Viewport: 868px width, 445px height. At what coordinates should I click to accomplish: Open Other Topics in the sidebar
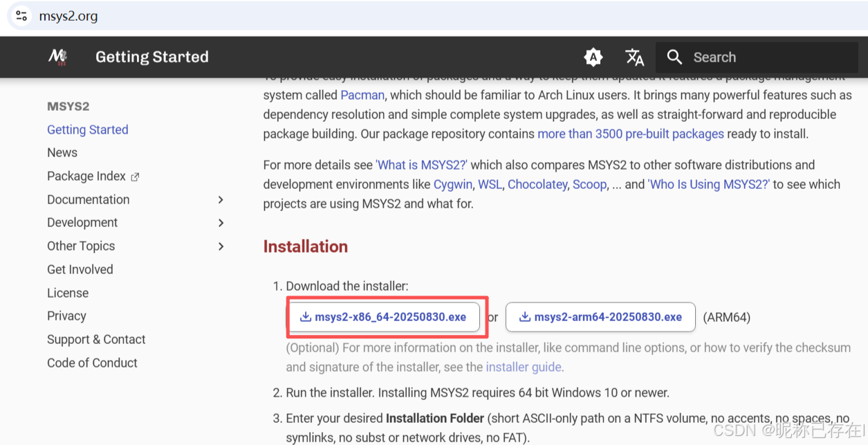[81, 246]
